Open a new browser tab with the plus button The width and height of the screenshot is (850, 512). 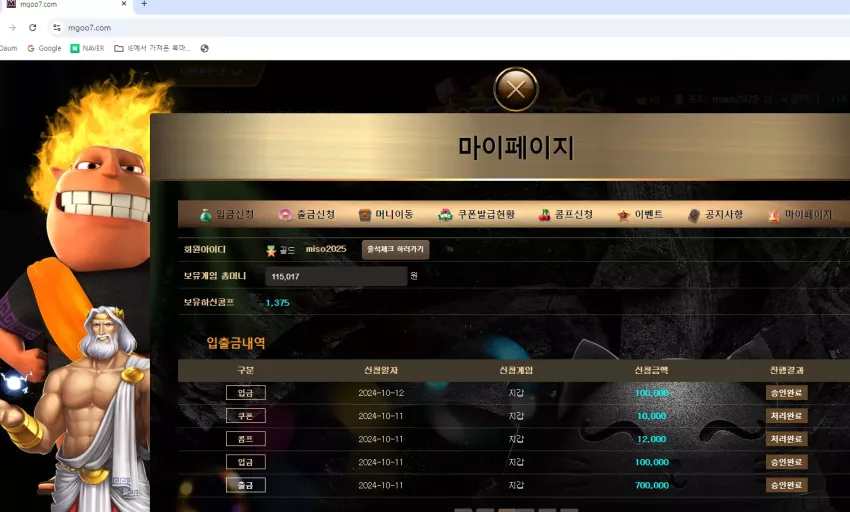[x=144, y=4]
